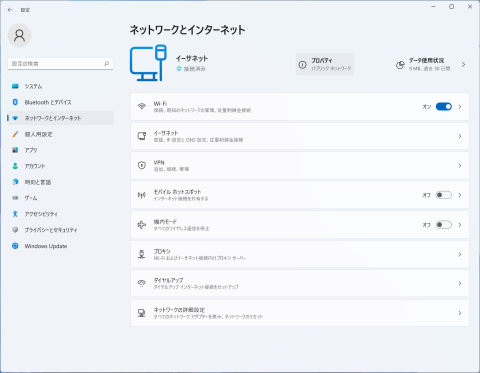
Task: Click the settings search field
Action: click(x=60, y=64)
